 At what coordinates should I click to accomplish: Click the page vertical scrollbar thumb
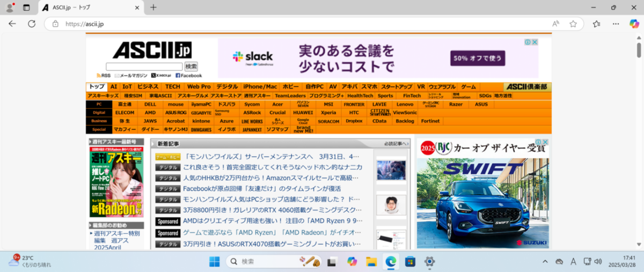pos(639,49)
